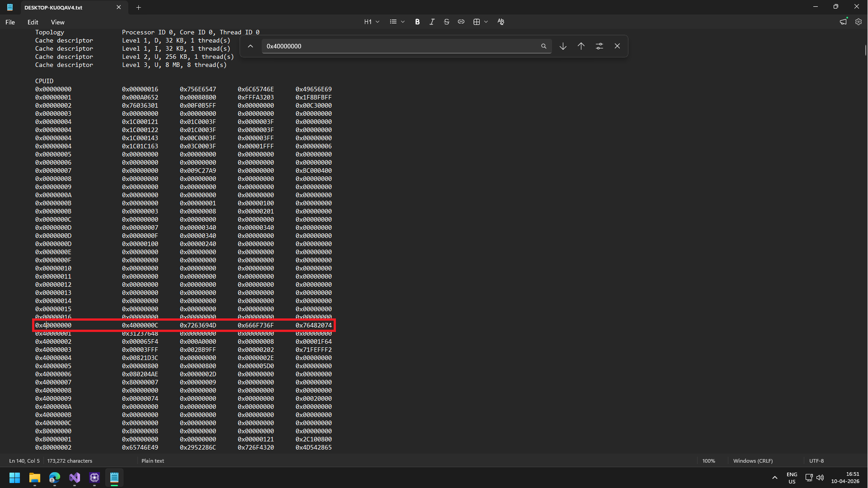868x488 pixels.
Task: Insert a link from toolbar
Action: tap(461, 22)
